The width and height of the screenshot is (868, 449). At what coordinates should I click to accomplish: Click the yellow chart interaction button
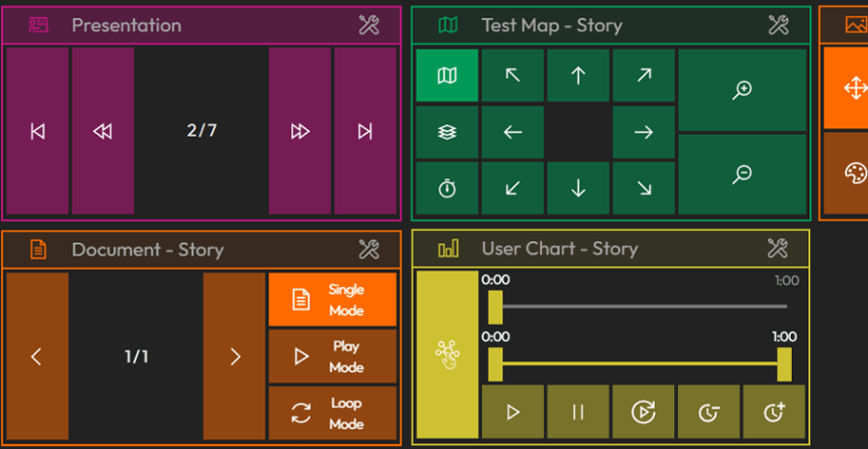[448, 355]
